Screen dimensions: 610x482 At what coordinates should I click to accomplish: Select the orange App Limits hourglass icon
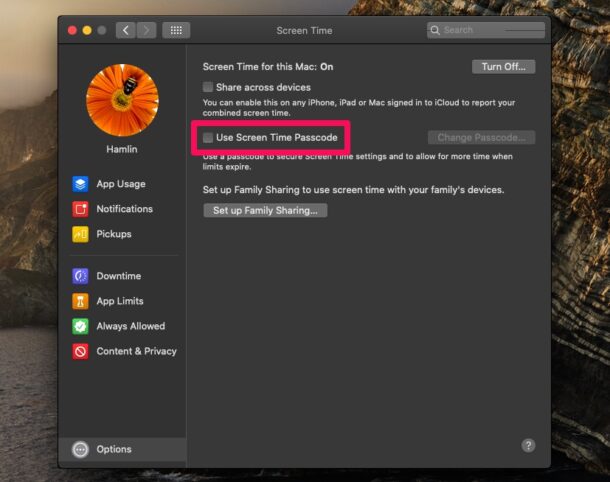click(80, 301)
